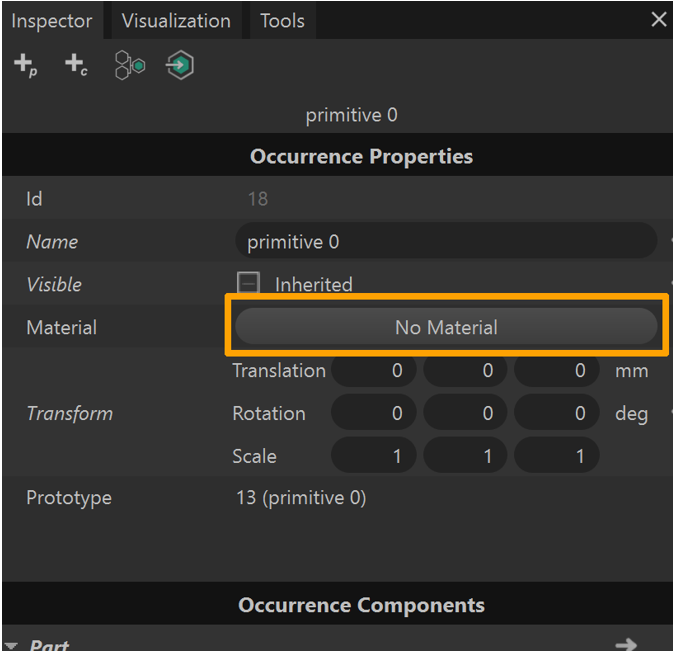The image size is (673, 651).
Task: Click the Id value 18
Action: (258, 199)
